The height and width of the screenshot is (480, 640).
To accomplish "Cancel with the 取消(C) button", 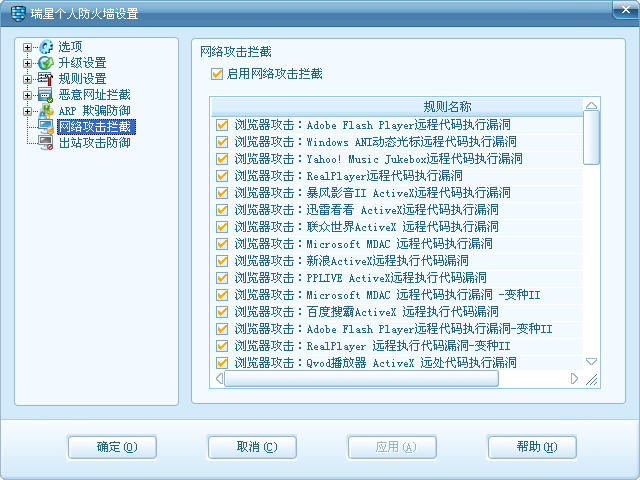I will [252, 447].
